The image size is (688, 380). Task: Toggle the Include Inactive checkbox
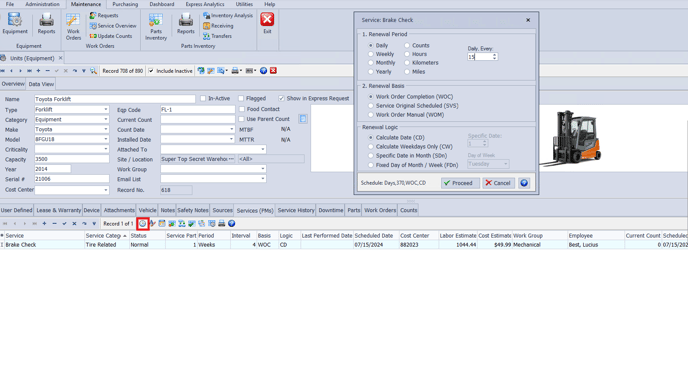(151, 71)
